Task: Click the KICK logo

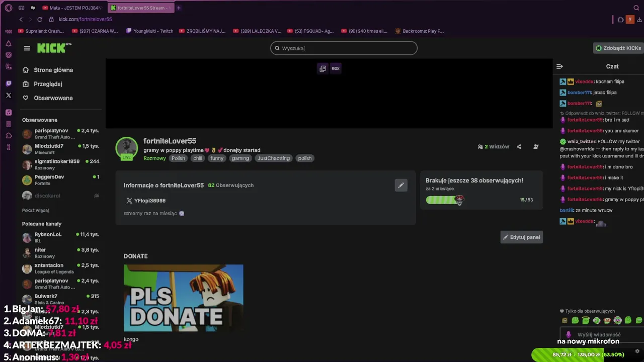Action: [54, 48]
